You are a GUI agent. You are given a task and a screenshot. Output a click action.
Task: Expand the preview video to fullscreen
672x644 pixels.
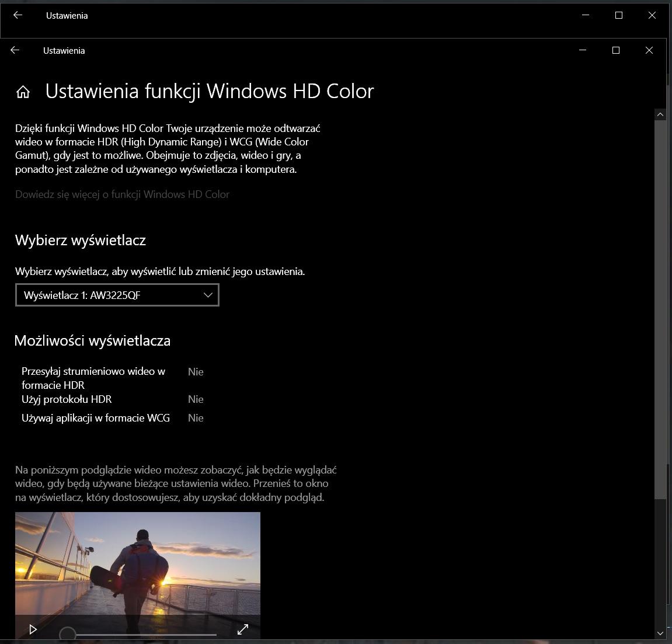pyautogui.click(x=243, y=629)
